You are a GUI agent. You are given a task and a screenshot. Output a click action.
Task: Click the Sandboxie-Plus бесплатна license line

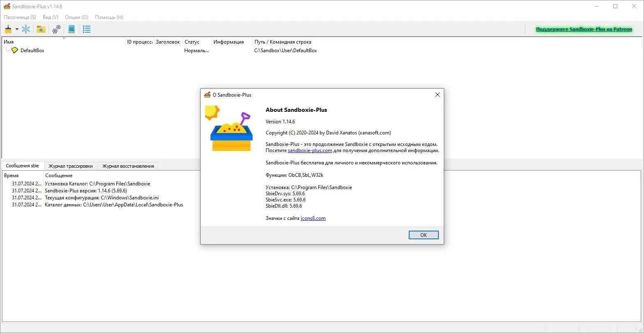tap(352, 163)
